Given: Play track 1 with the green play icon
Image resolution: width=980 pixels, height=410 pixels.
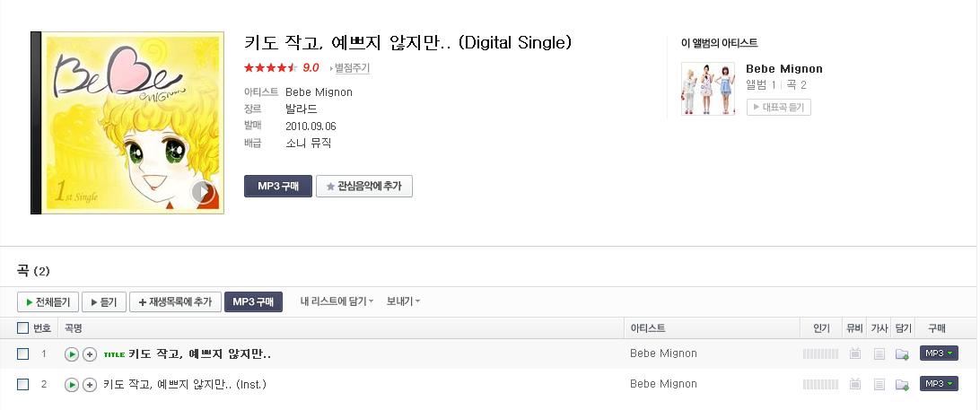Looking at the screenshot, I should (x=72, y=354).
